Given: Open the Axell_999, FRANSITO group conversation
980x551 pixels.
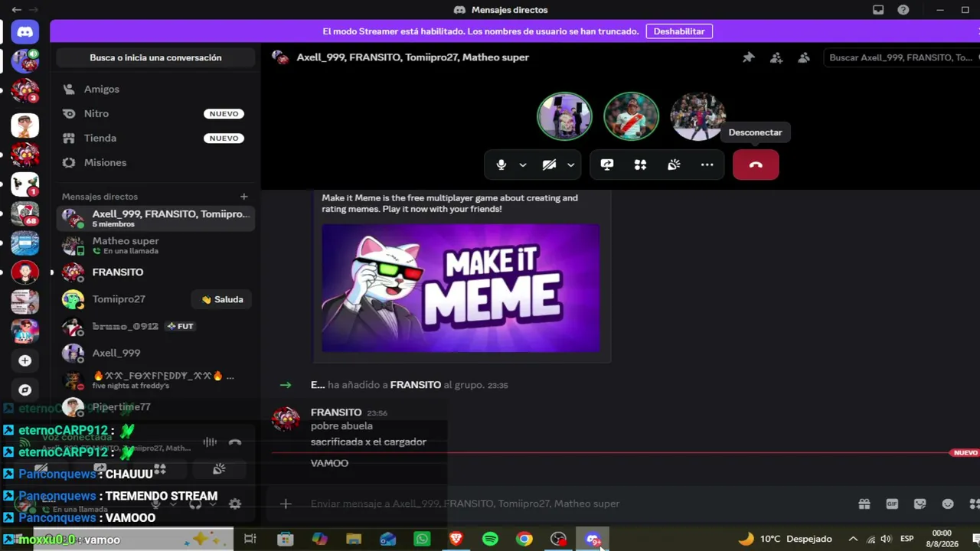Looking at the screenshot, I should point(155,218).
